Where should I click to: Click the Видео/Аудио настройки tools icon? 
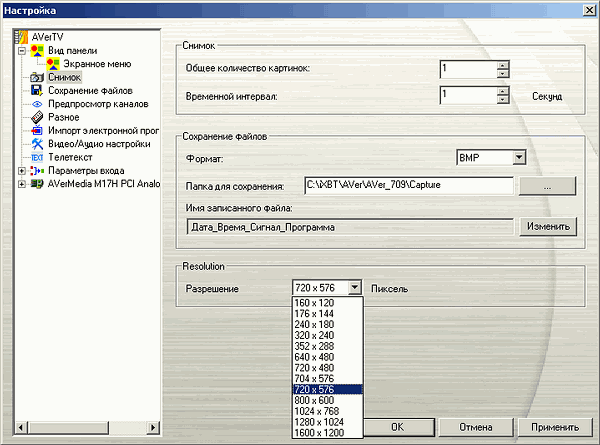(x=37, y=144)
